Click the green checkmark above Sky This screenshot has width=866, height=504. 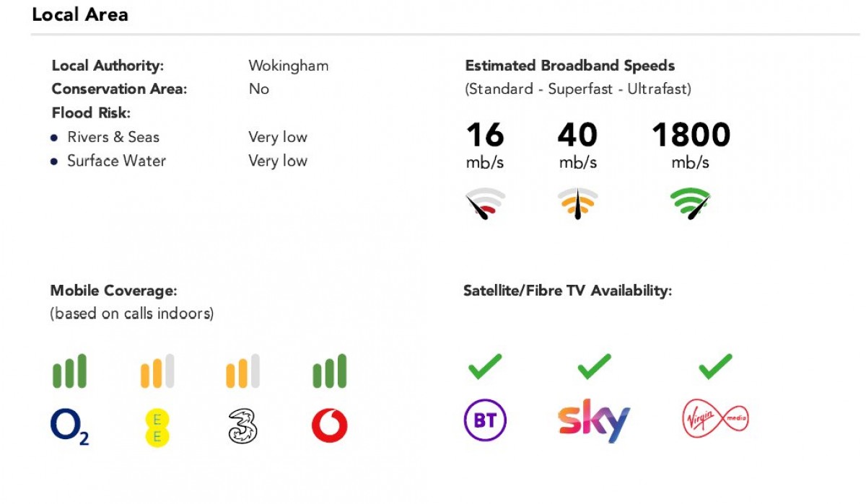[x=594, y=366]
